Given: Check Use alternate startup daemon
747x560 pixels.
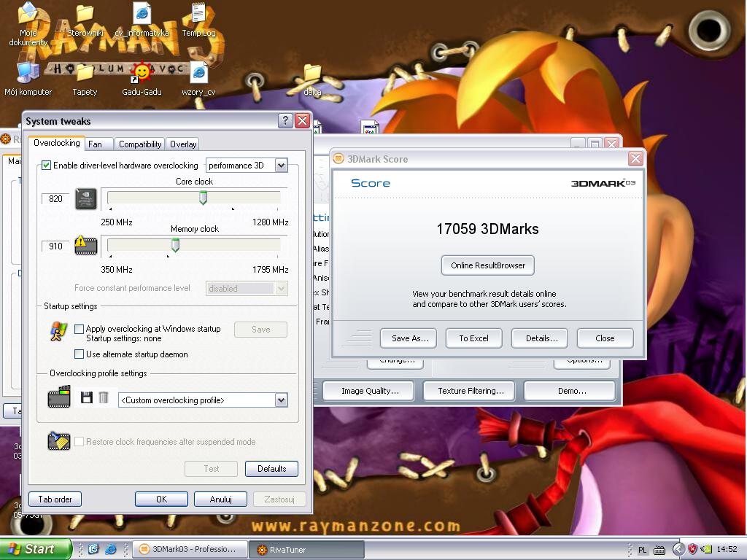Looking at the screenshot, I should coord(79,354).
